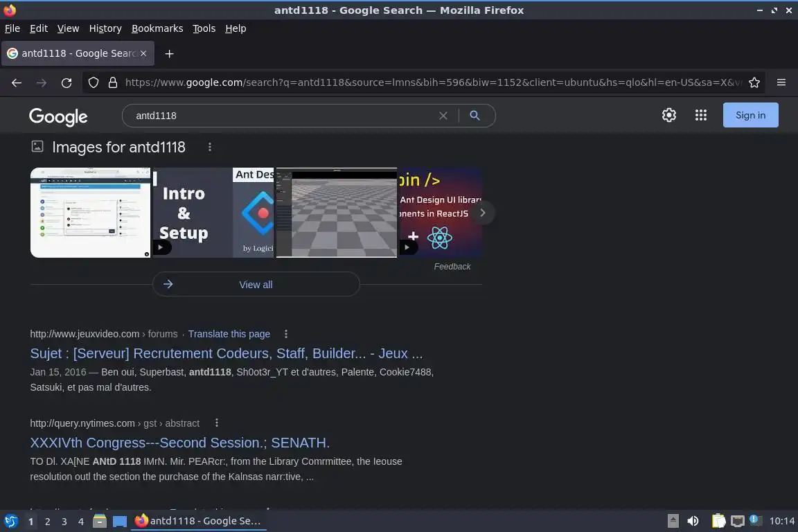The image size is (798, 532).
Task: Click the update notification tray icon
Action: pos(756,520)
